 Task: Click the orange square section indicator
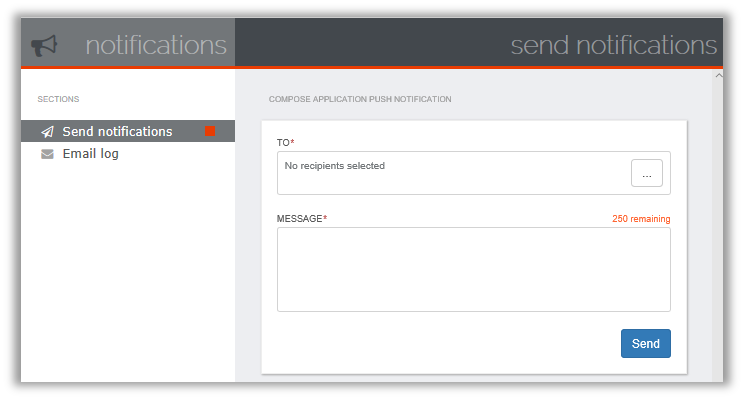point(210,131)
